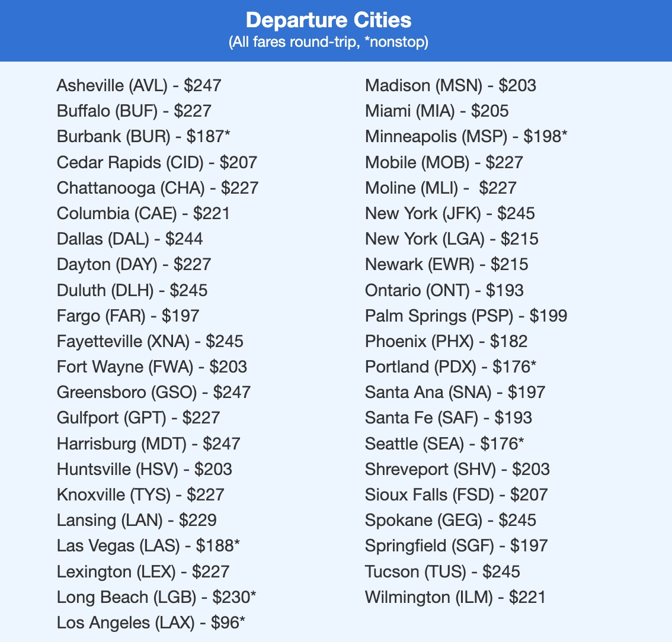Image resolution: width=672 pixels, height=642 pixels.
Task: Choose the Wilmington (ILM) $221 fare
Action: [455, 597]
